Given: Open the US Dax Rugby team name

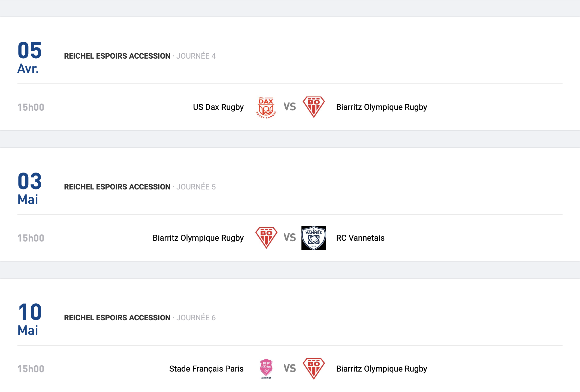Looking at the screenshot, I should tap(218, 107).
